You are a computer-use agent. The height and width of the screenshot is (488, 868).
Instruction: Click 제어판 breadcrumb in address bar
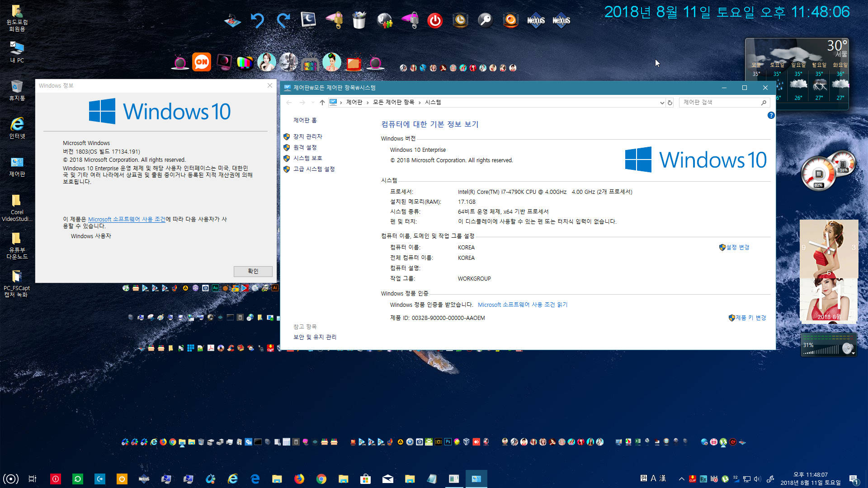click(x=354, y=103)
